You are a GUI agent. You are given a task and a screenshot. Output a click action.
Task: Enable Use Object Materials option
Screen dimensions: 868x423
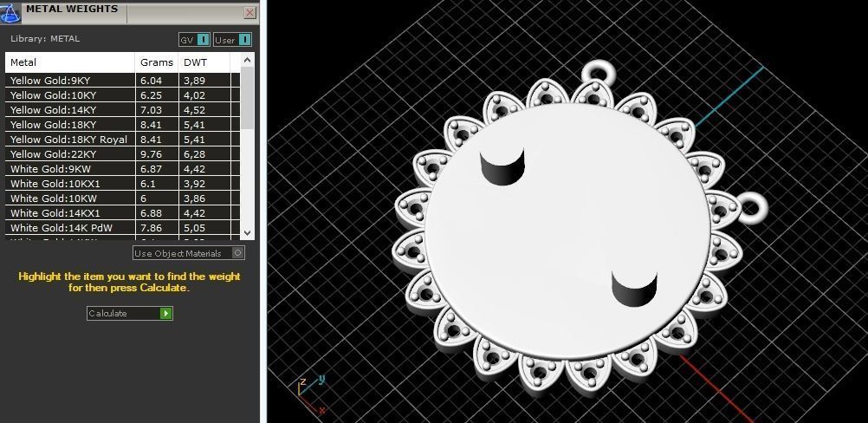tap(189, 253)
